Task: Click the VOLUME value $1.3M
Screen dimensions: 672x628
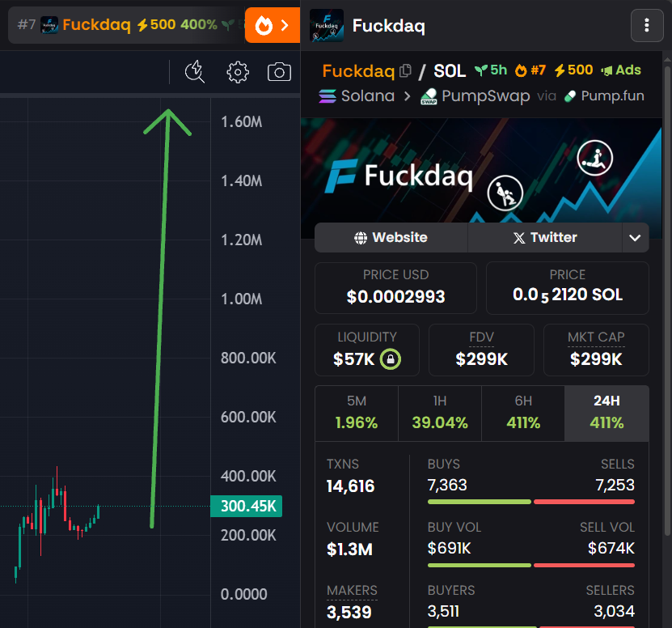Action: [349, 549]
